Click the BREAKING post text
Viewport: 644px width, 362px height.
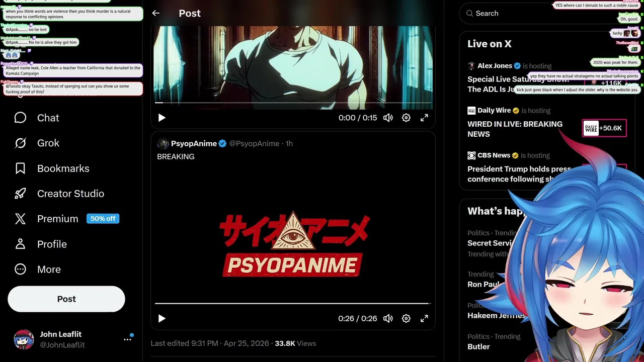pyautogui.click(x=176, y=156)
